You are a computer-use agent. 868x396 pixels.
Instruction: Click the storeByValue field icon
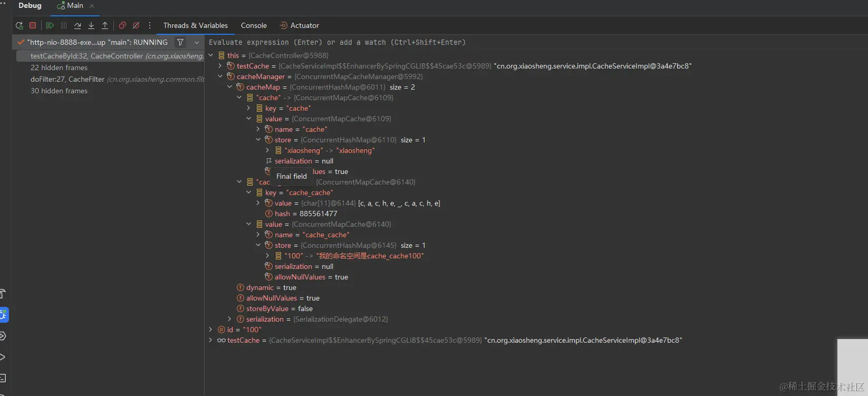(x=240, y=308)
